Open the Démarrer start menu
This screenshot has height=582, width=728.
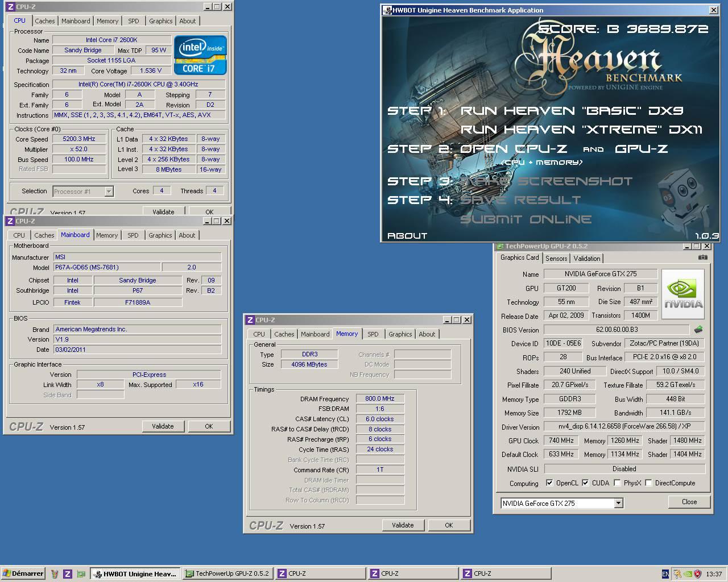click(23, 574)
